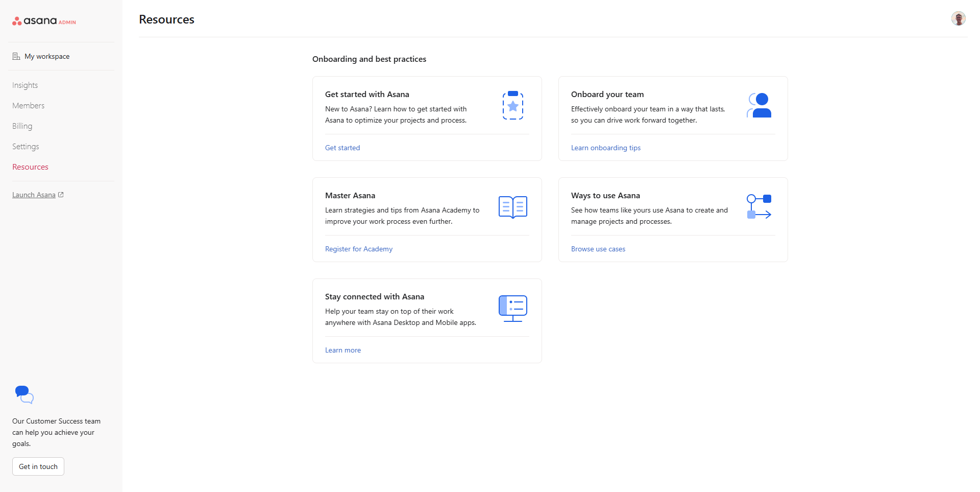Screen dimensions: 980x492
Task: Click the desktop monitor icon on Stay connected card
Action: tap(513, 308)
